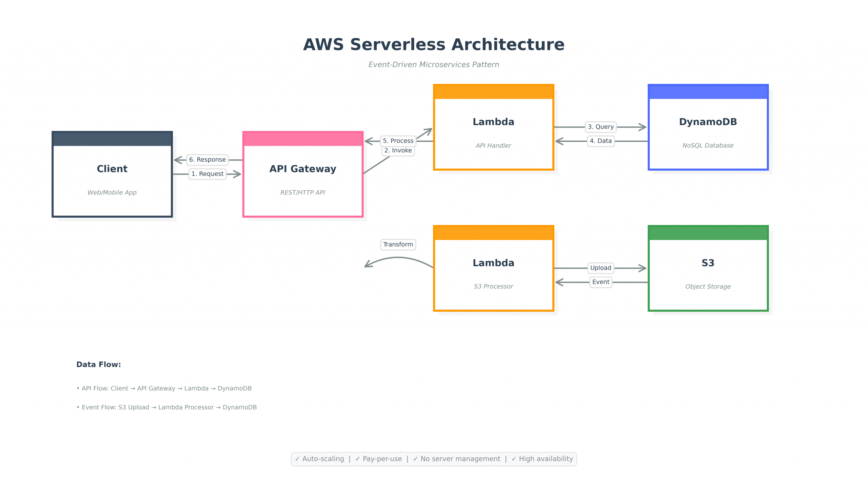The height and width of the screenshot is (480, 868).
Task: Click the '4. Data' arrow label
Action: click(600, 141)
